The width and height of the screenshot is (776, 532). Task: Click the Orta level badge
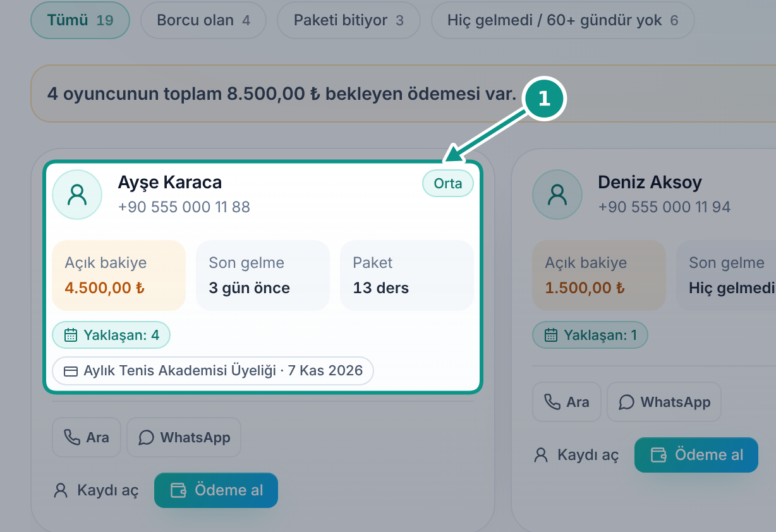point(448,183)
